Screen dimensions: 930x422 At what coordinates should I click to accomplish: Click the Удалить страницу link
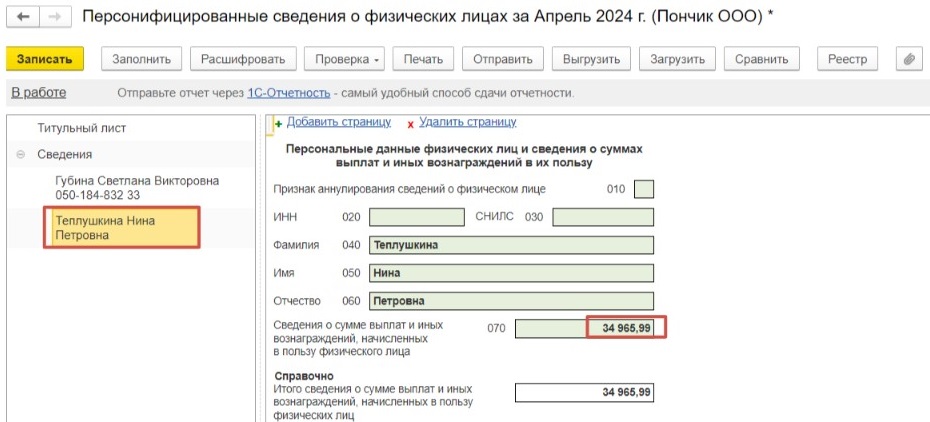coord(467,122)
